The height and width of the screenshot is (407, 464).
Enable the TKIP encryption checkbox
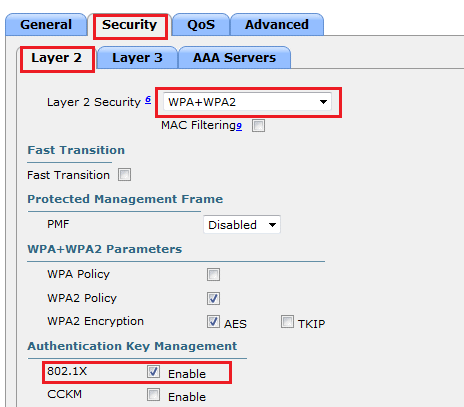point(287,322)
